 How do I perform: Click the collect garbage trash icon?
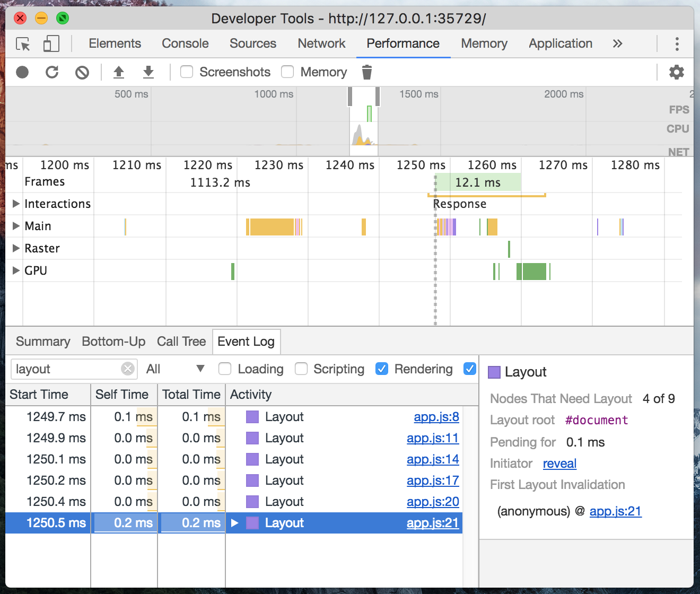point(367,72)
